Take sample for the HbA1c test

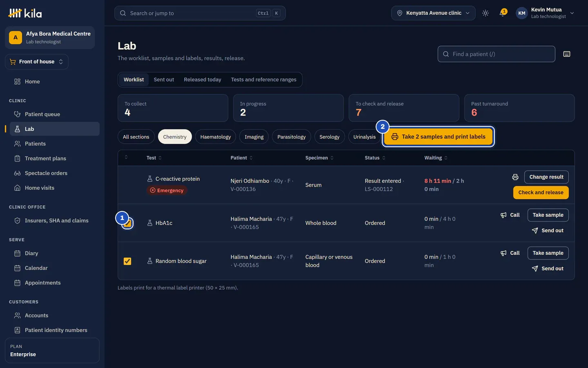tap(548, 215)
